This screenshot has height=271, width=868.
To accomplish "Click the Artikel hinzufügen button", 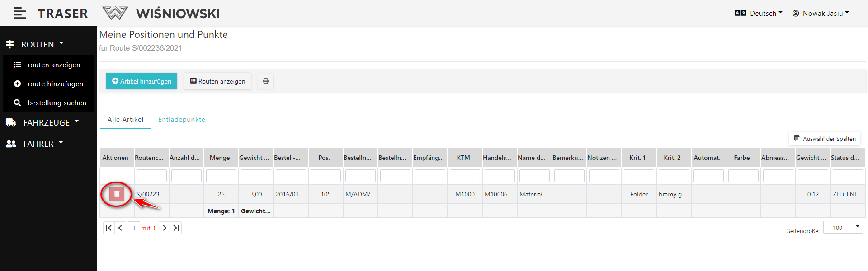I will (142, 81).
